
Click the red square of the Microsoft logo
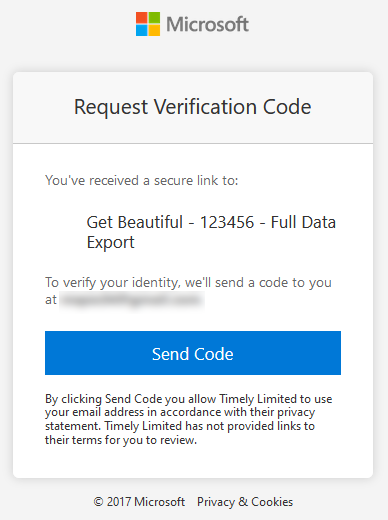pyautogui.click(x=141, y=18)
